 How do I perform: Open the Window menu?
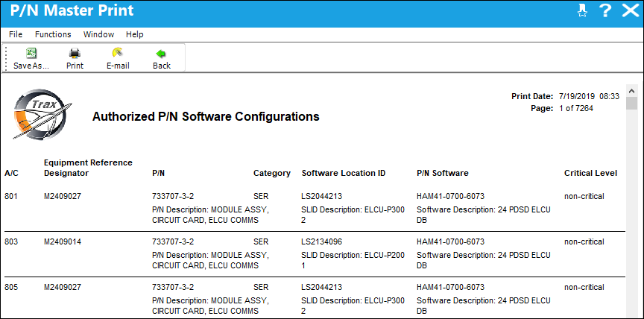98,34
